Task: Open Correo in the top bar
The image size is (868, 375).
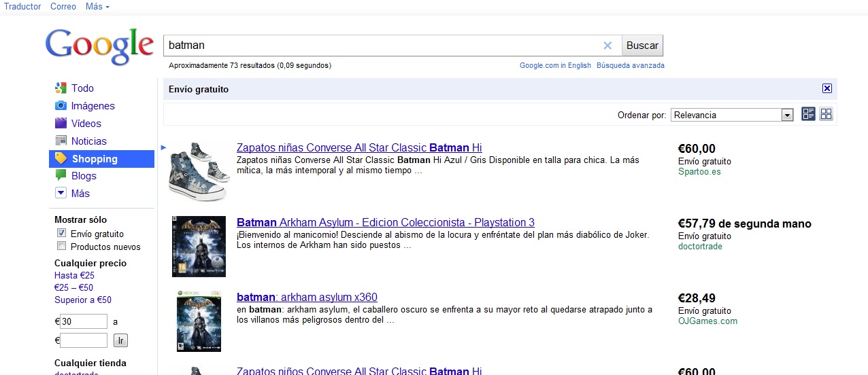Action: (x=63, y=7)
